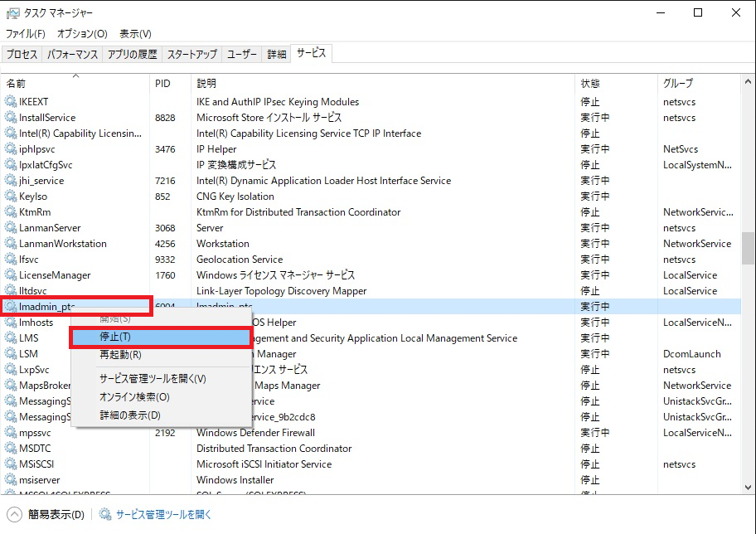
Task: Click PID 4256 of LanmanWorkstation
Action: 165,244
